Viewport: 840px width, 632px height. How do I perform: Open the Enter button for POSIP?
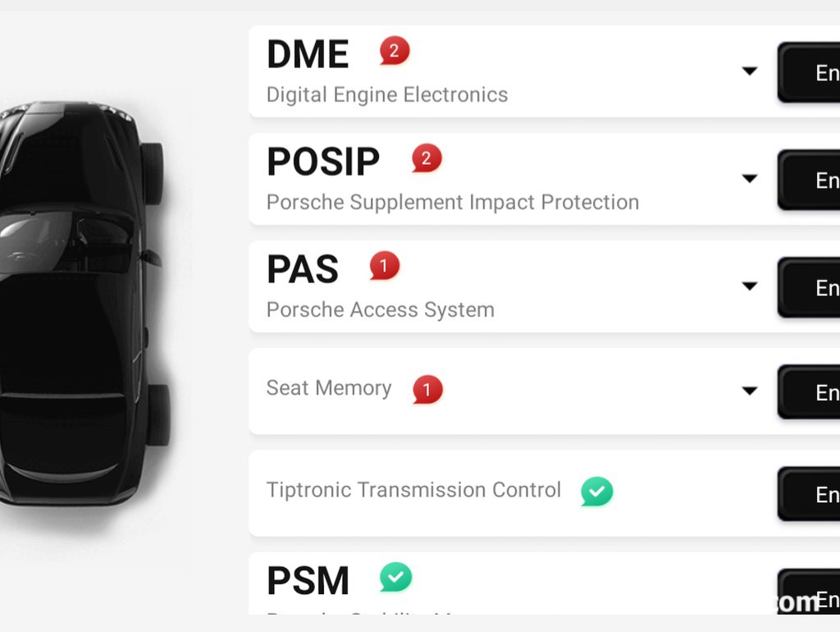point(808,180)
